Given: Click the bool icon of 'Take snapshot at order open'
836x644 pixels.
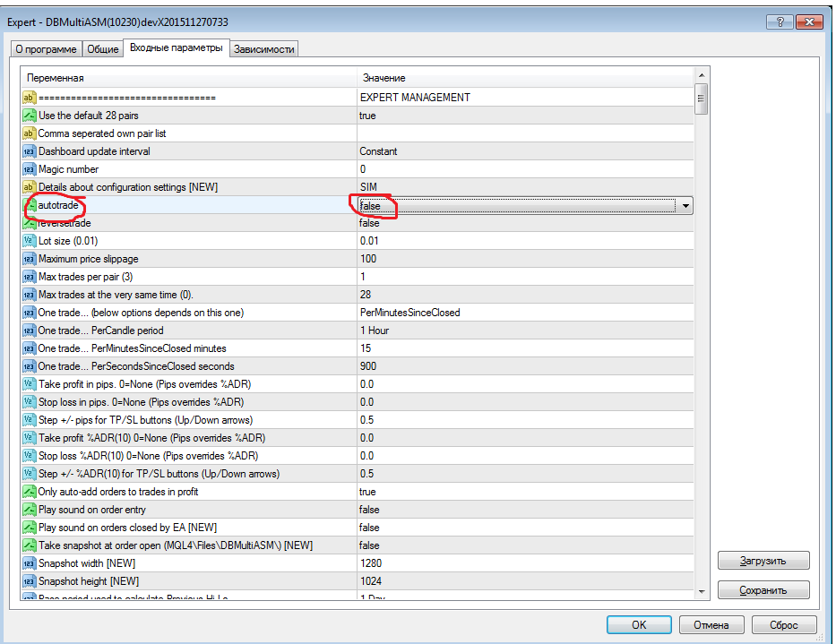Looking at the screenshot, I should (29, 545).
